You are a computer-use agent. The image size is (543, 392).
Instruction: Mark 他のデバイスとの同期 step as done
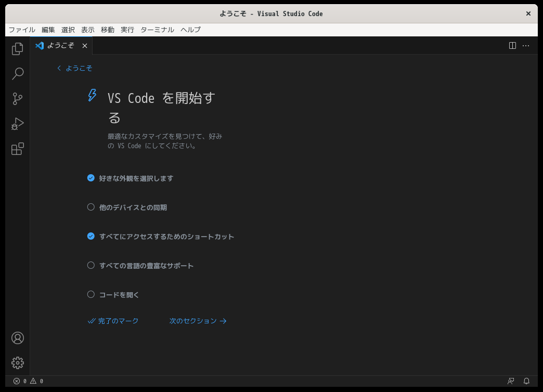[x=90, y=207]
